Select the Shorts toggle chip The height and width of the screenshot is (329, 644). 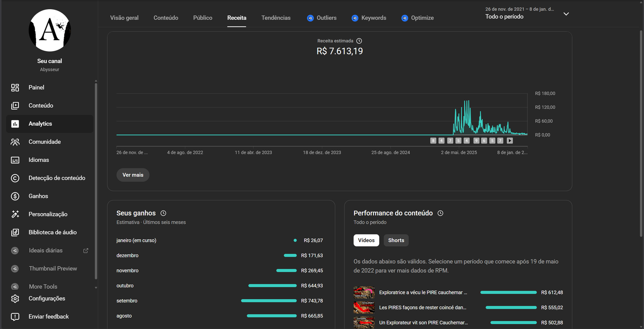pos(396,241)
